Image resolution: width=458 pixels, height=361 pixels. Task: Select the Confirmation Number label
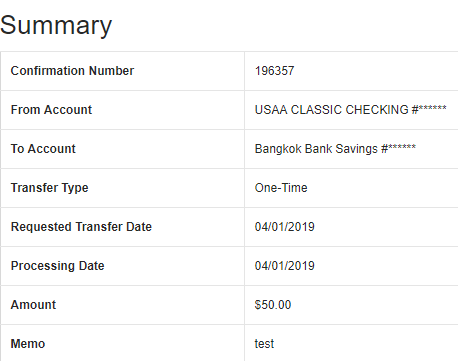tap(72, 71)
